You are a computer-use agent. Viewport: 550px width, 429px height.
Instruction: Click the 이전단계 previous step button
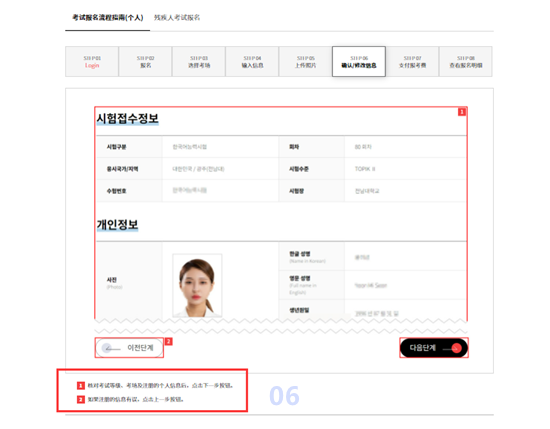click(x=129, y=348)
